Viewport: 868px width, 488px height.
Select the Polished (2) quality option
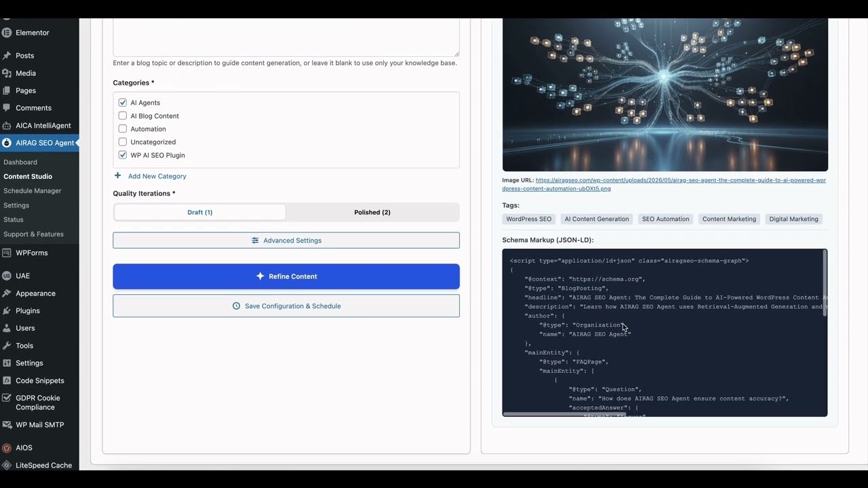pos(372,212)
